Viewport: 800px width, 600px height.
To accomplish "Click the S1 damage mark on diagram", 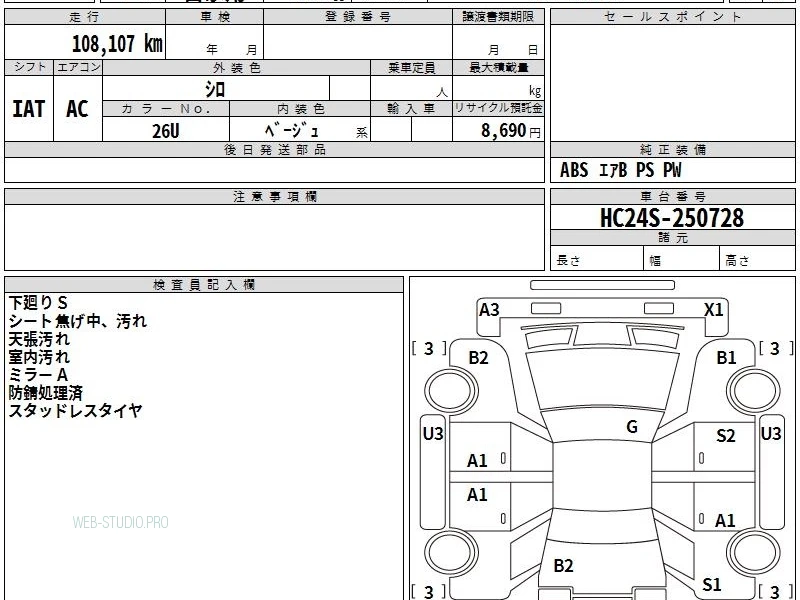I will click(712, 584).
